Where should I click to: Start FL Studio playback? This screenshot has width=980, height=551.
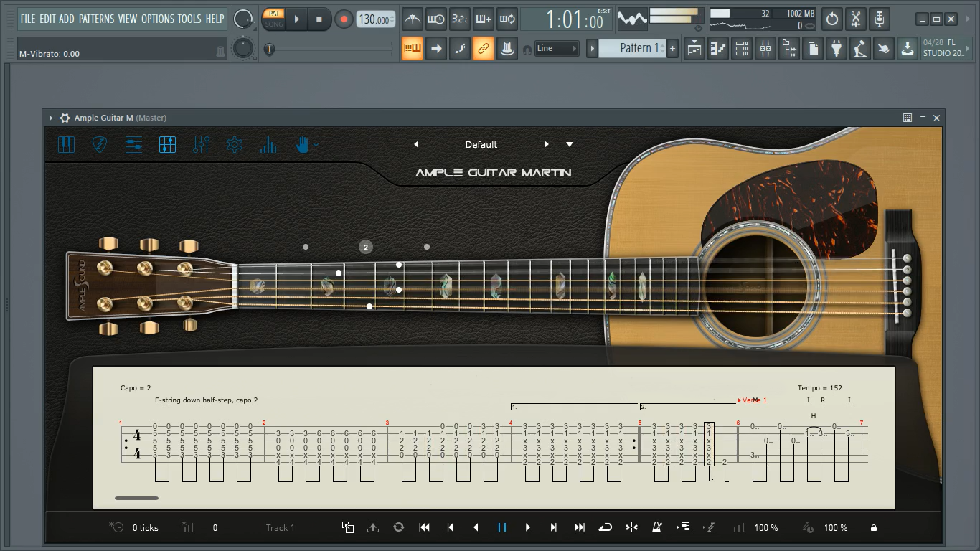tap(297, 19)
